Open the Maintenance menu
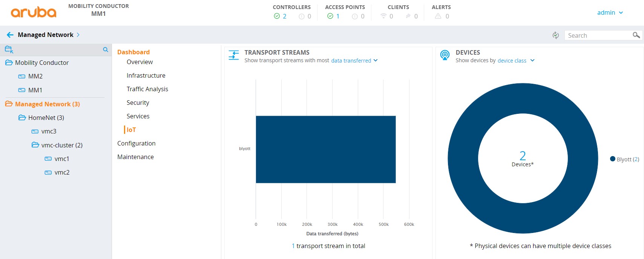Screen dimensions: 644x259 (135, 157)
